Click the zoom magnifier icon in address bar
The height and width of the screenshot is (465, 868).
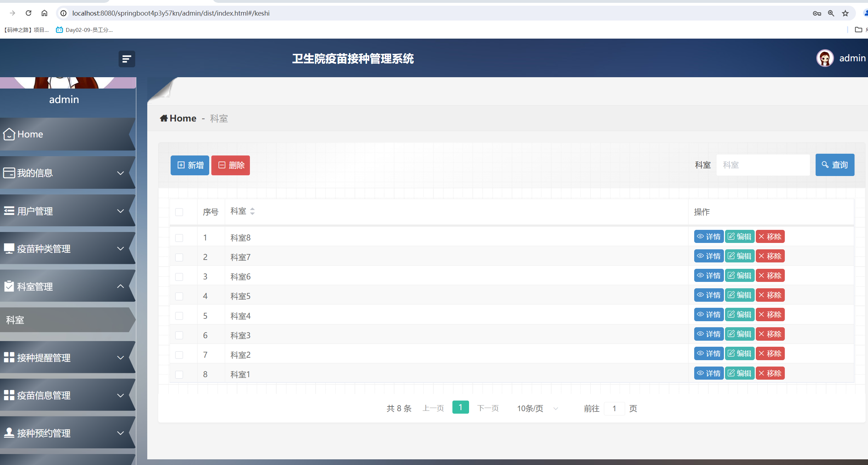coord(831,13)
